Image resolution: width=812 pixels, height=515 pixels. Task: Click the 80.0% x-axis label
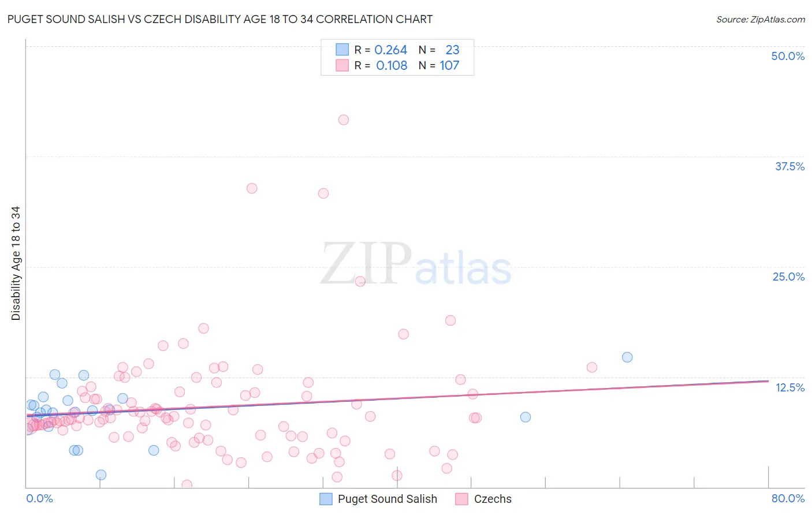788,498
